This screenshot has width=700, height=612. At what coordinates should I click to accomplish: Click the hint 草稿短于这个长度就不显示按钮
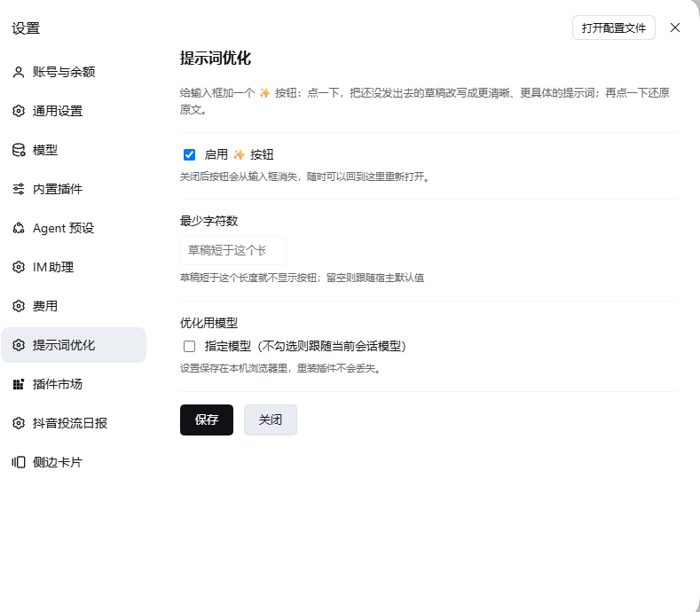pos(303,278)
